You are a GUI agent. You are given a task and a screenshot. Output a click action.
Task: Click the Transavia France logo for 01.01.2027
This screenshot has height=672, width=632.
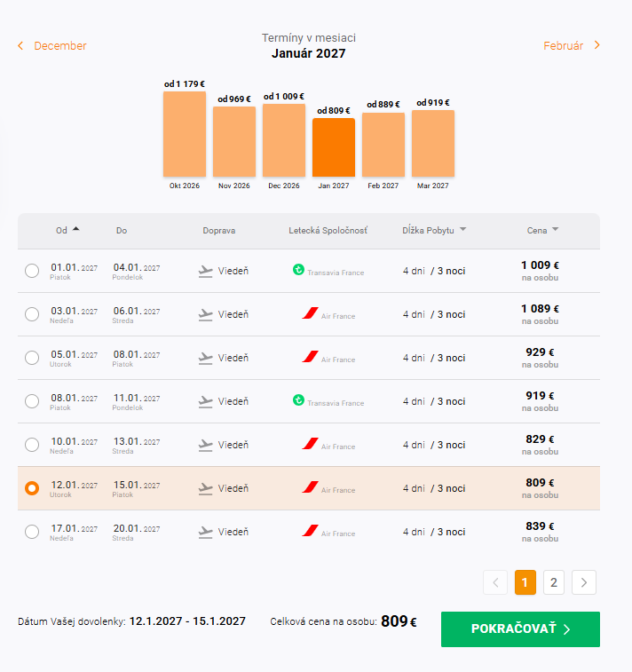tap(298, 270)
